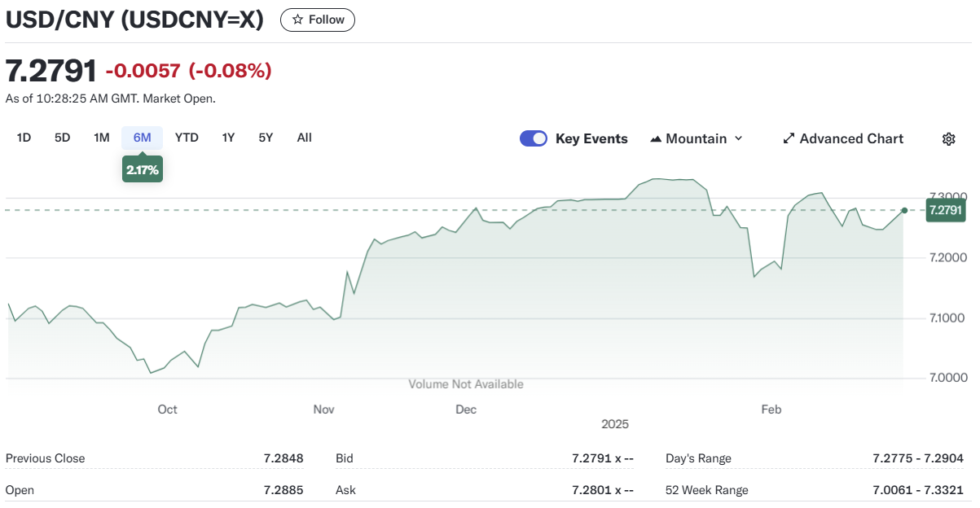Show All historical data range
This screenshot has height=508, width=980.
[x=304, y=138]
